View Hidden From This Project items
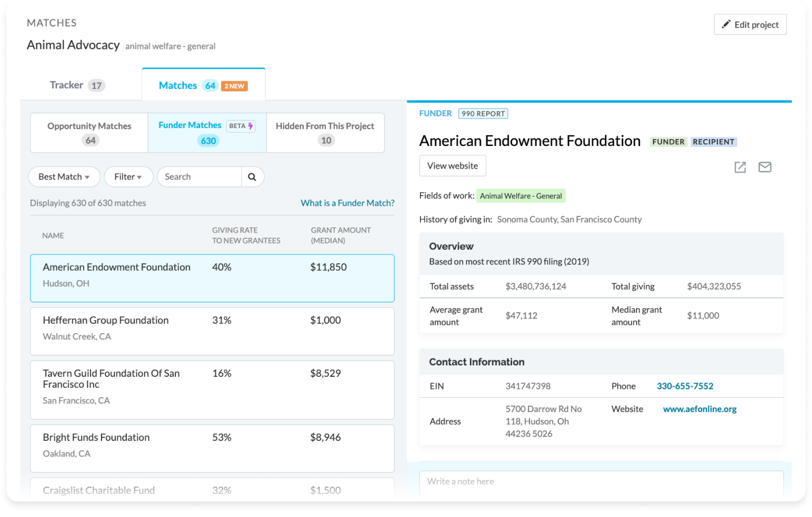 pyautogui.click(x=325, y=132)
